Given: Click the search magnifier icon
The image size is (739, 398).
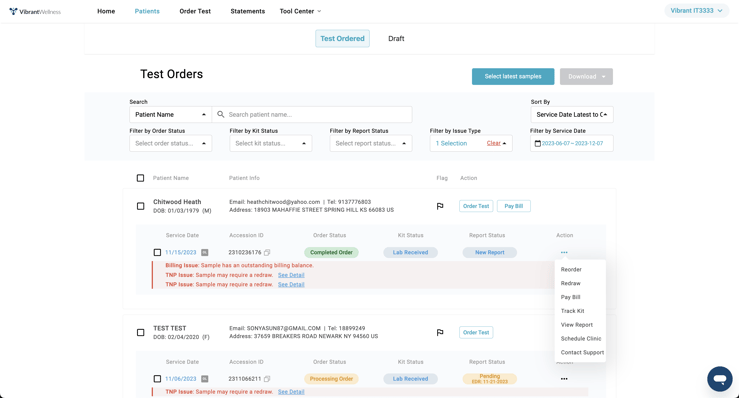Looking at the screenshot, I should [x=221, y=115].
